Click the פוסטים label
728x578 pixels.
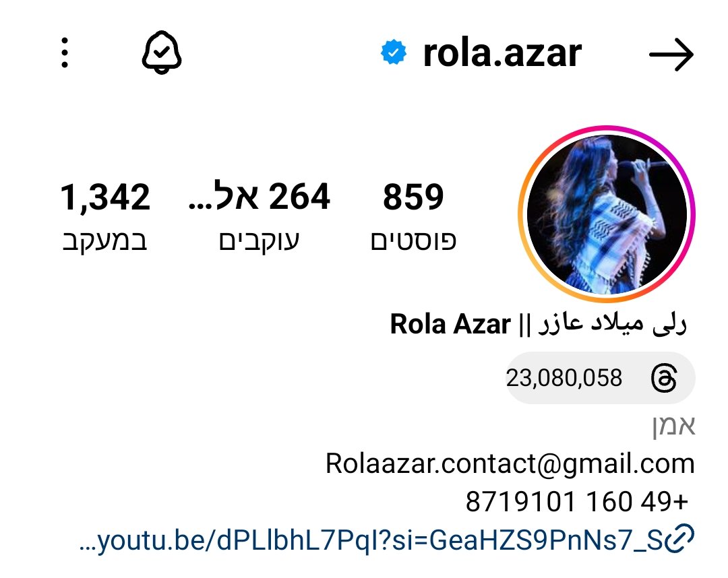413,241
